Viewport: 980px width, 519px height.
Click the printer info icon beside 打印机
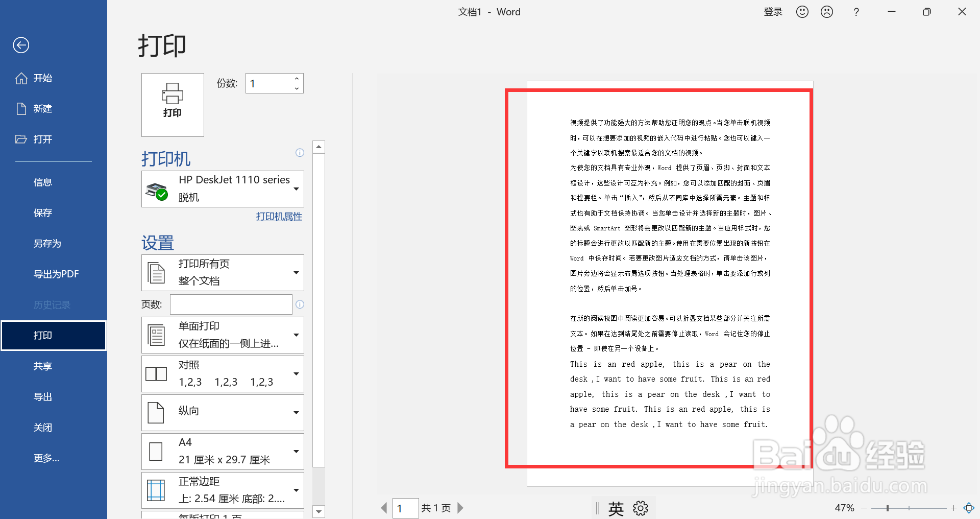point(300,153)
